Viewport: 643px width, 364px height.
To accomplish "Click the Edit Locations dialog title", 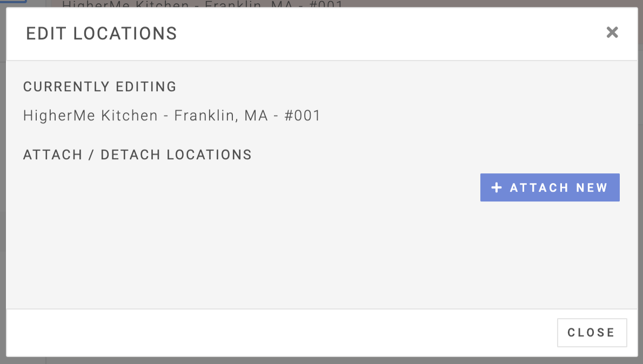I will click(102, 33).
